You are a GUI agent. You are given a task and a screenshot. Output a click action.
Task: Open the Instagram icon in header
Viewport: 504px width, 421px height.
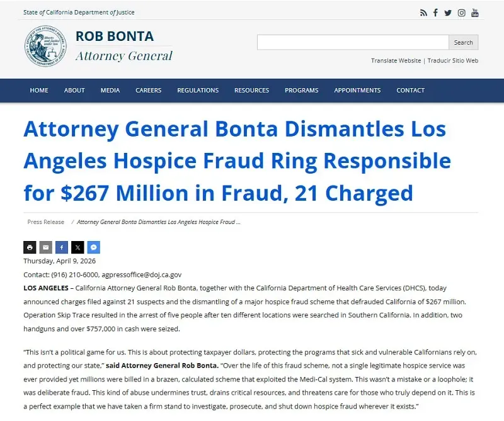click(461, 13)
